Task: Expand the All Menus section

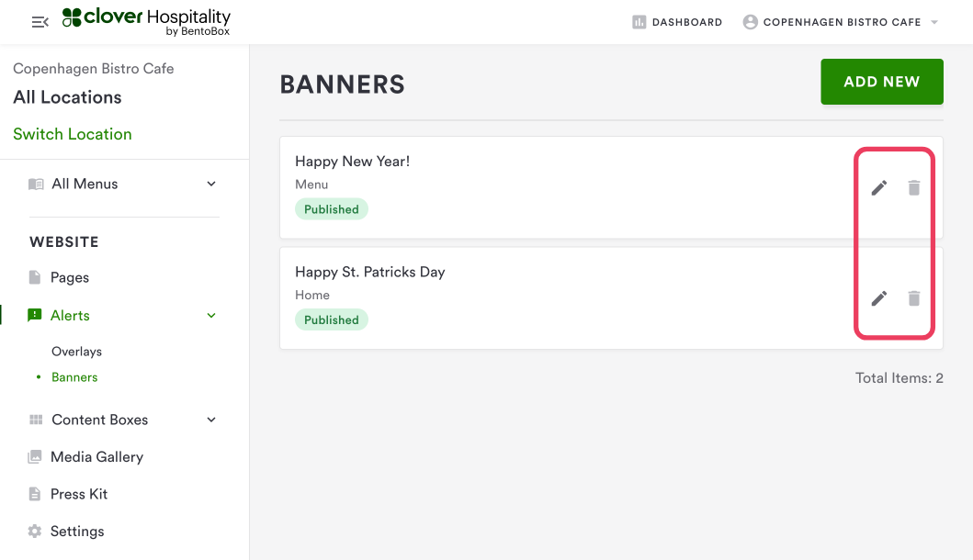Action: pyautogui.click(x=211, y=184)
